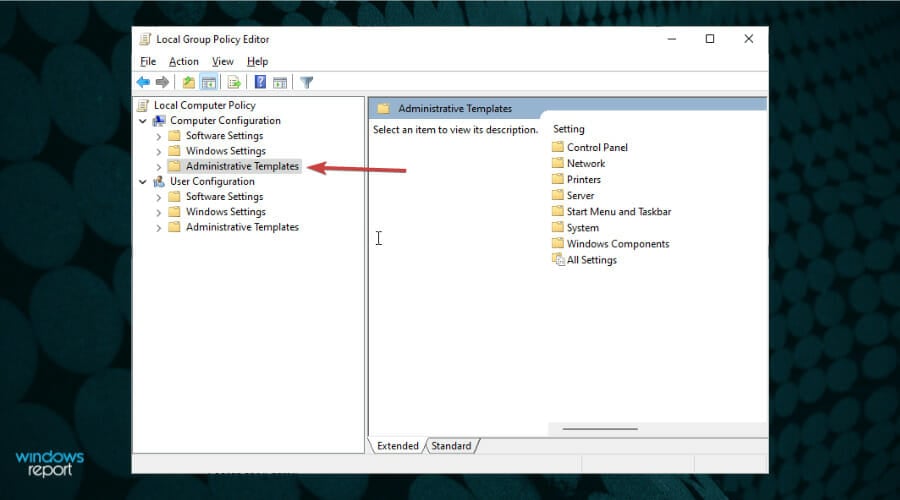
Task: Expand Administrative Templates under Computer Configuration
Action: point(159,166)
